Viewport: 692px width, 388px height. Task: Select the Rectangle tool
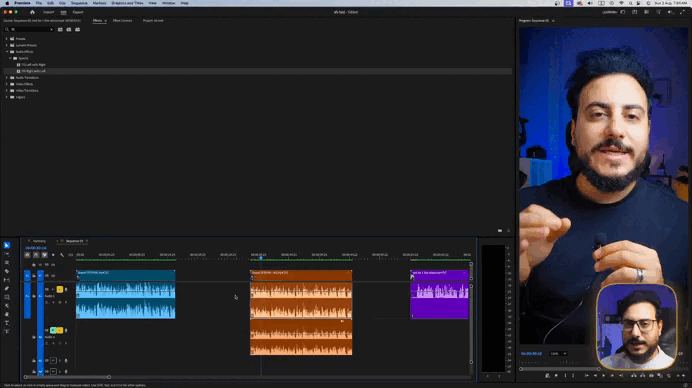[x=7, y=297]
